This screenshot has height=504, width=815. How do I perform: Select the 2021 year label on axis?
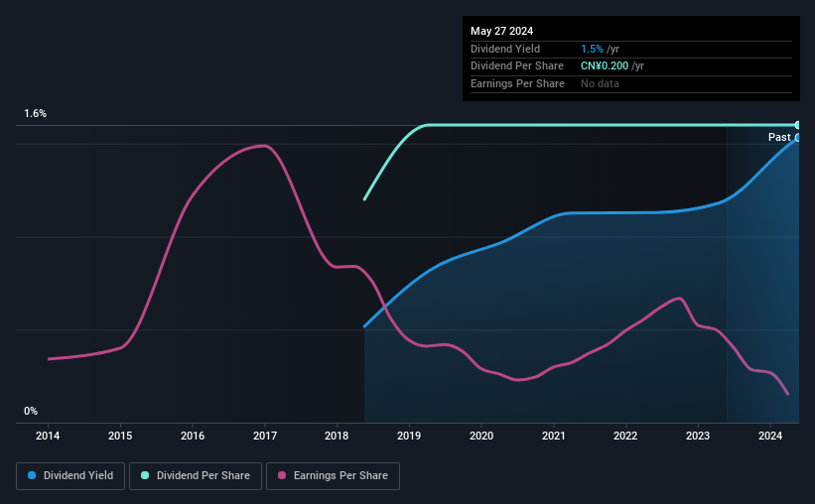[554, 436]
